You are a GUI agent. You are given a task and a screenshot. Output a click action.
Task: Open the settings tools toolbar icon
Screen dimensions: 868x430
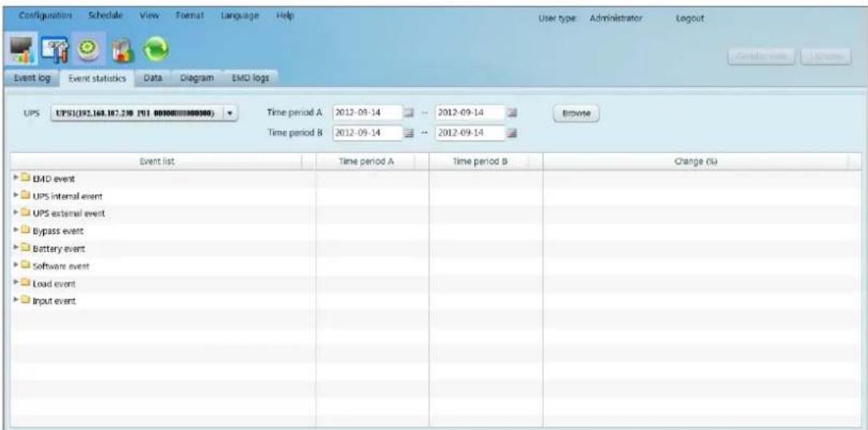point(57,51)
